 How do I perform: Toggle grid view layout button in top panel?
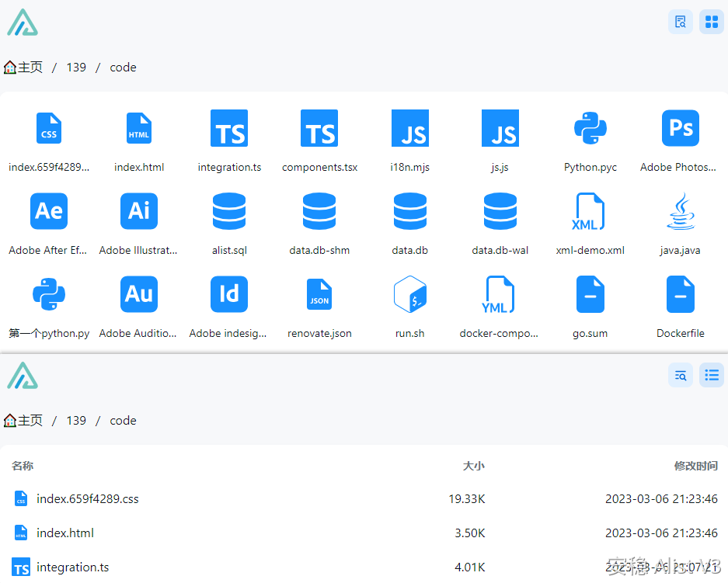[711, 22]
